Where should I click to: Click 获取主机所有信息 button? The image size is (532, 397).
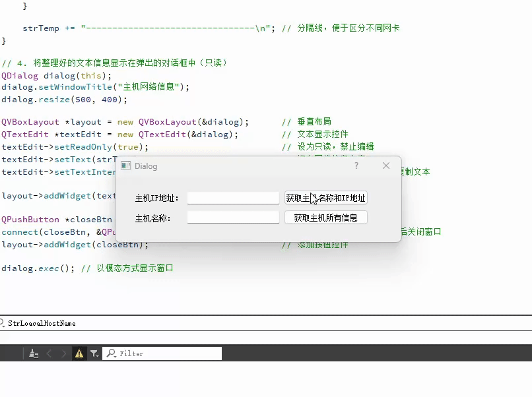coord(325,218)
